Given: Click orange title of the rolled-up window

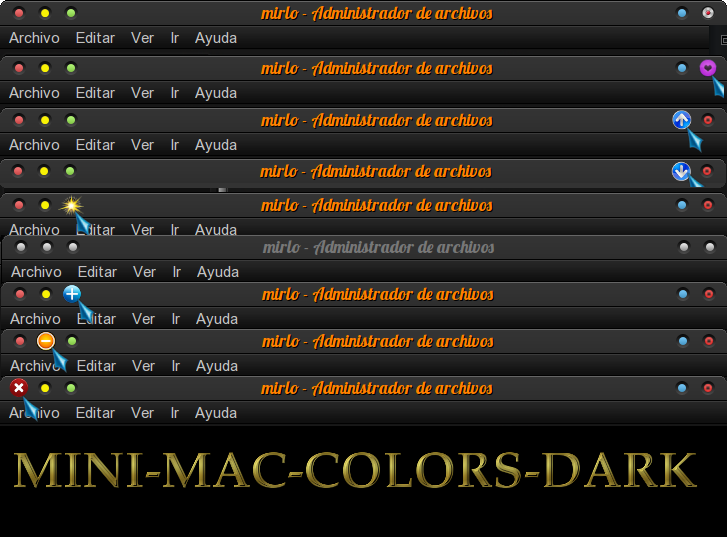Looking at the screenshot, I should [x=376, y=172].
